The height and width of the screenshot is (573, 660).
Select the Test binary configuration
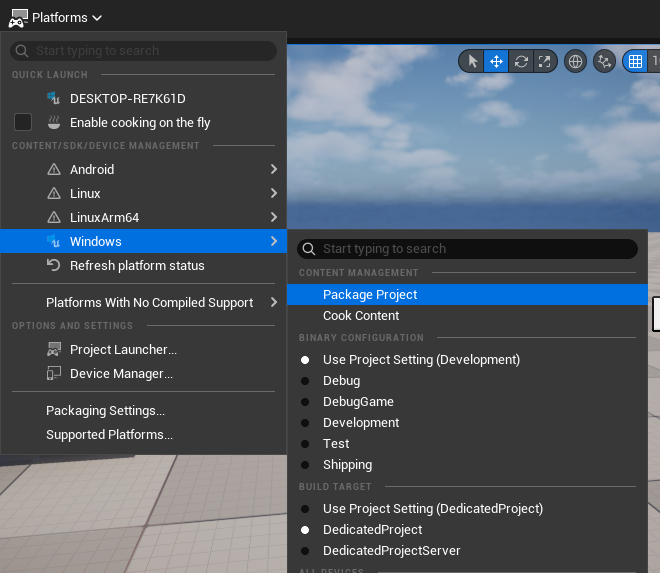467,444
